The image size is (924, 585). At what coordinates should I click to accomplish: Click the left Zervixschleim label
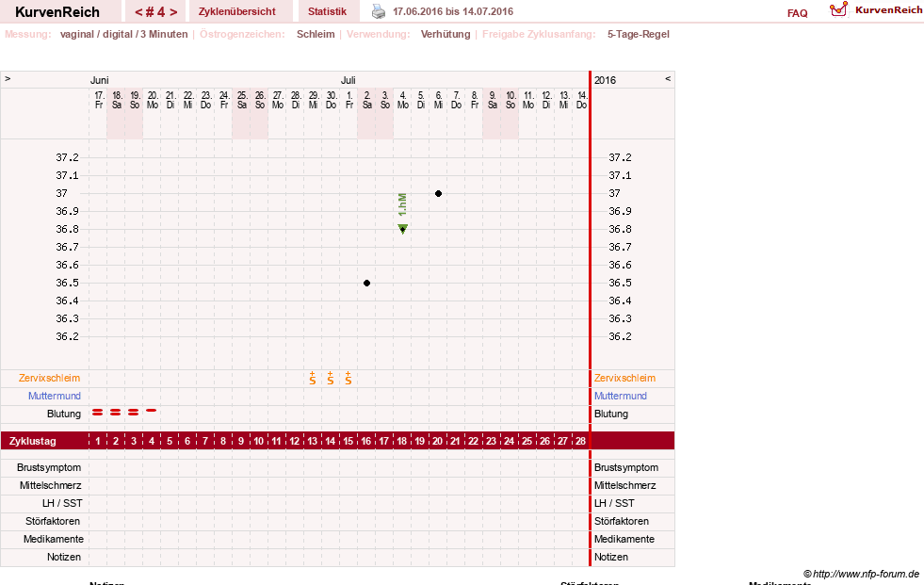click(50, 378)
